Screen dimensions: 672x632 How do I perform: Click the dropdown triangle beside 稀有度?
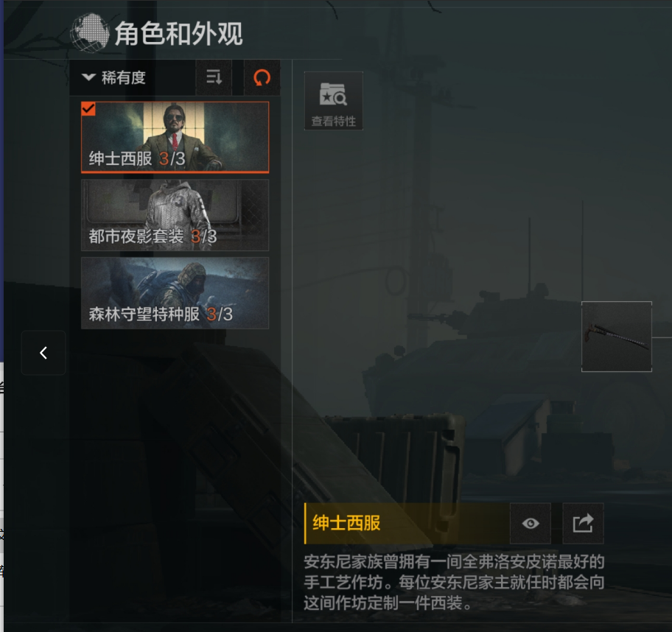[x=88, y=77]
